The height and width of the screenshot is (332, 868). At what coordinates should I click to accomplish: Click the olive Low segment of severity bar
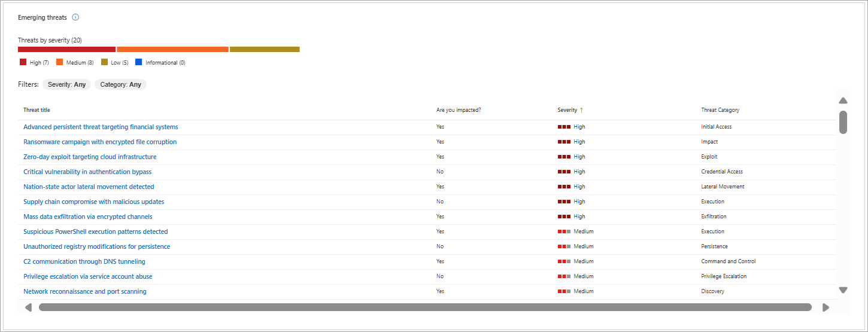tap(265, 49)
